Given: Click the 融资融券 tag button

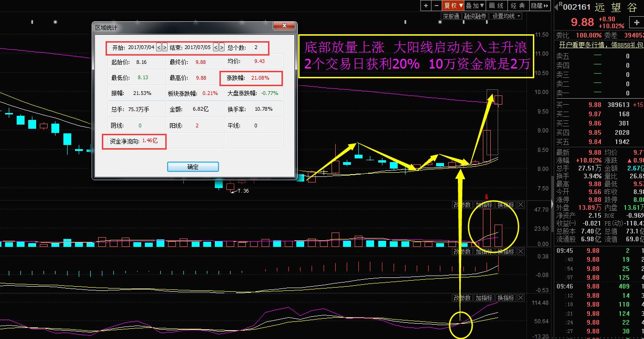Looking at the screenshot, I should (x=475, y=16).
